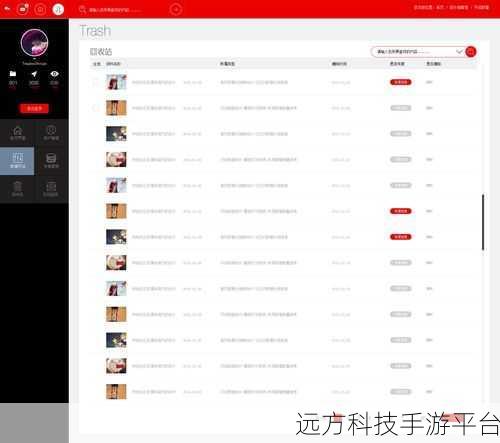Click the red status pill in the first row
Screen dimensions: 500x443
401,82
